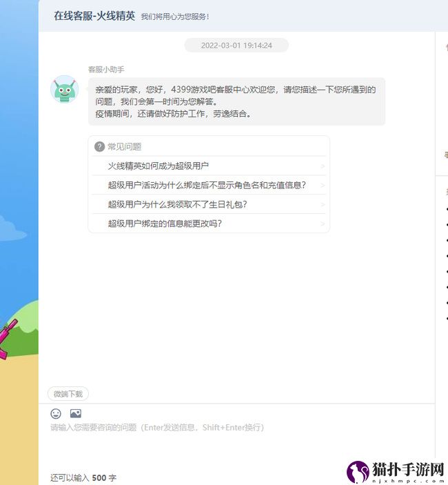Open FAQ 火线精英如何成为超级用户

(209, 166)
